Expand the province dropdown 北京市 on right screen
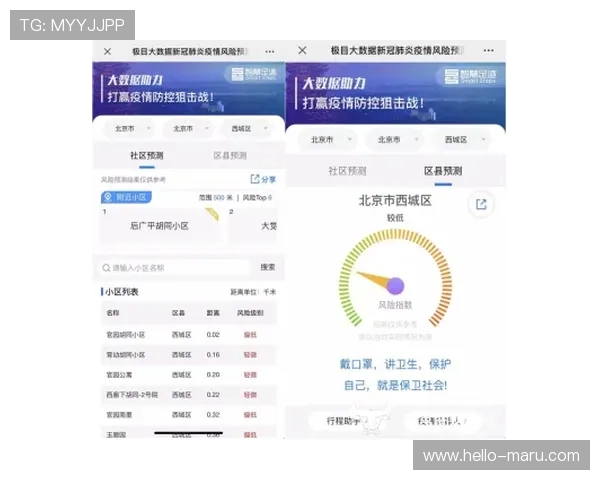This screenshot has height=480, width=600. click(x=330, y=140)
